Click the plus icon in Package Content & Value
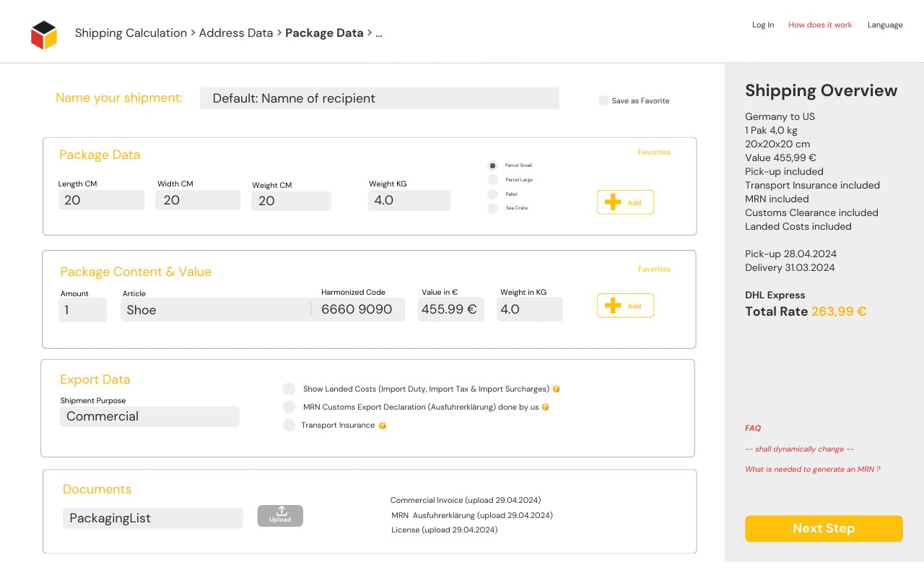The image size is (924, 578). pos(613,306)
